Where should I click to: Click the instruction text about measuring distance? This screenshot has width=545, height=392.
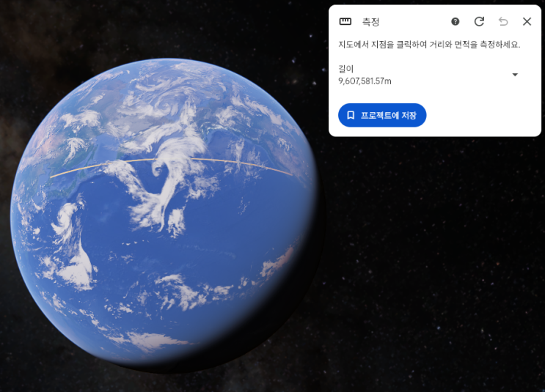pos(429,45)
